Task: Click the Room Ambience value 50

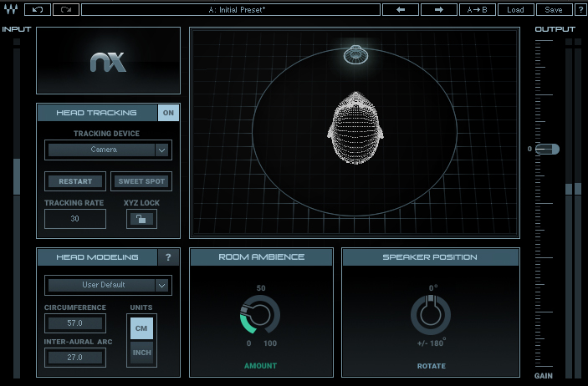Action: pyautogui.click(x=261, y=288)
